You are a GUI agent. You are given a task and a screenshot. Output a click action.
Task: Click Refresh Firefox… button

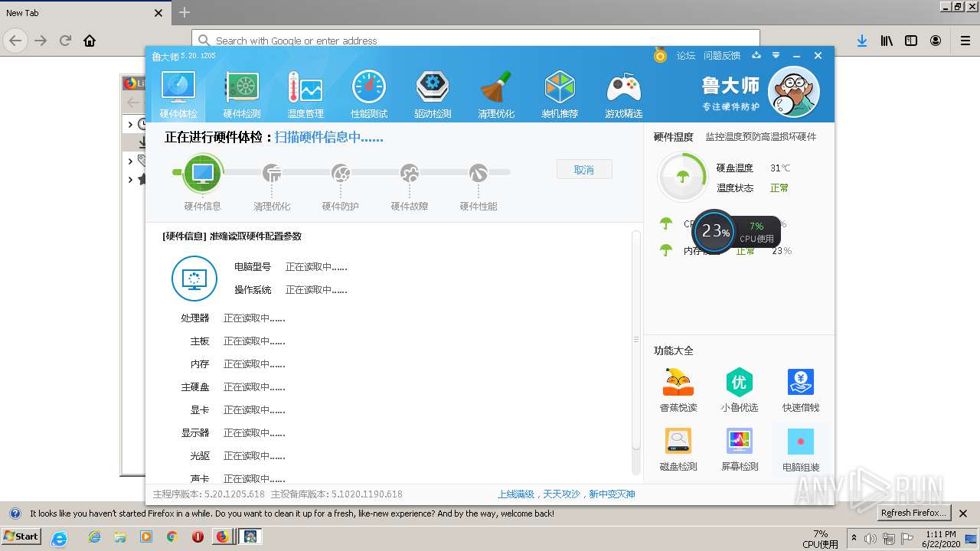tap(913, 513)
